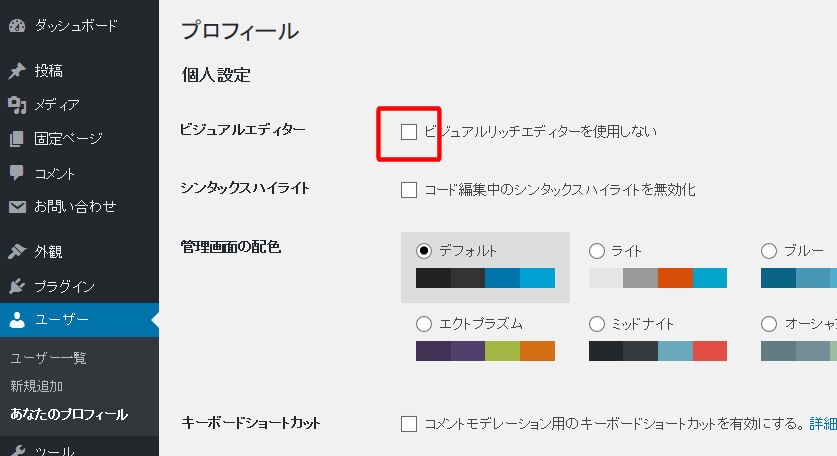
Task: Check the disable visual rich editor checkbox
Action: point(408,131)
